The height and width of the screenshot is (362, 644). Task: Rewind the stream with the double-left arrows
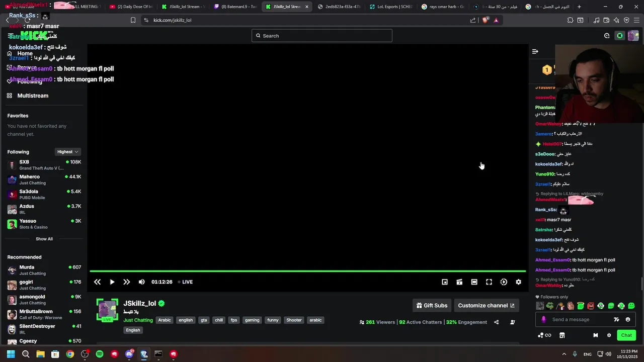point(97,282)
